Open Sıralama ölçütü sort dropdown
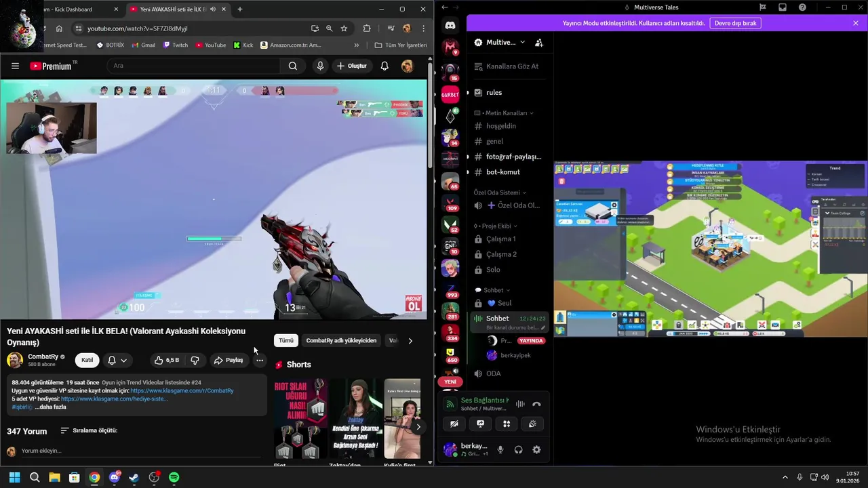 (x=88, y=430)
